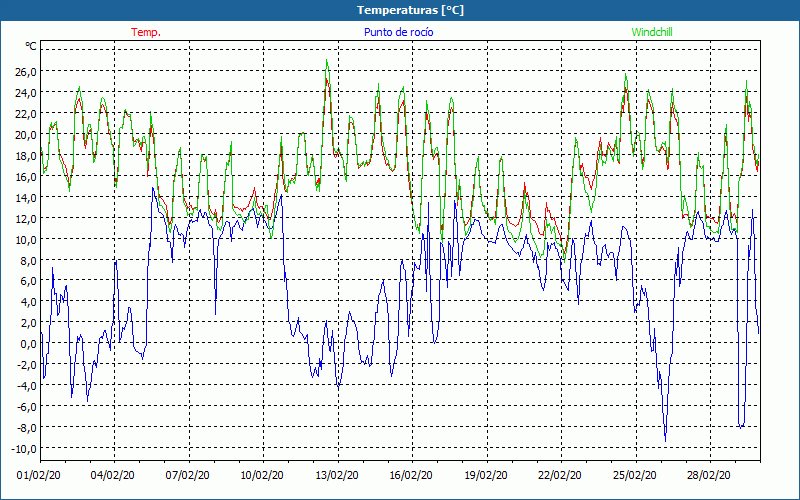The width and height of the screenshot is (800, 500).
Task: Click the 26,0 y-axis value
Action: click(x=26, y=71)
